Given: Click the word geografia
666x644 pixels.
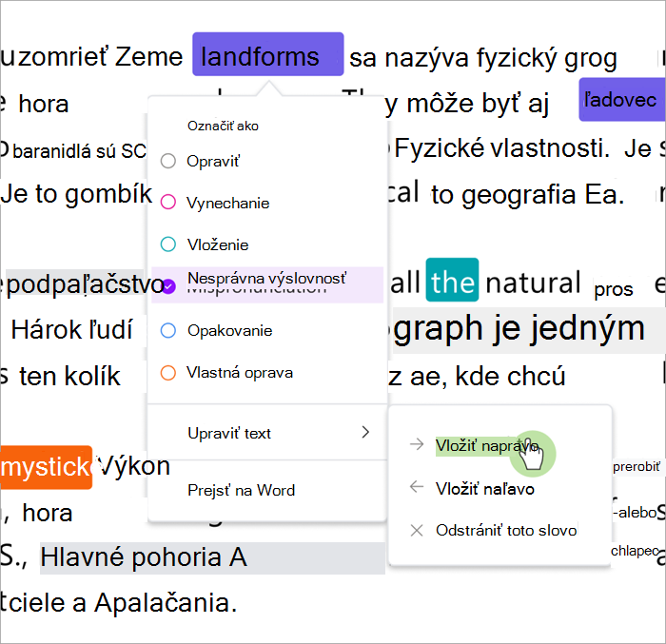Looking at the screenshot, I should pyautogui.click(x=519, y=195).
